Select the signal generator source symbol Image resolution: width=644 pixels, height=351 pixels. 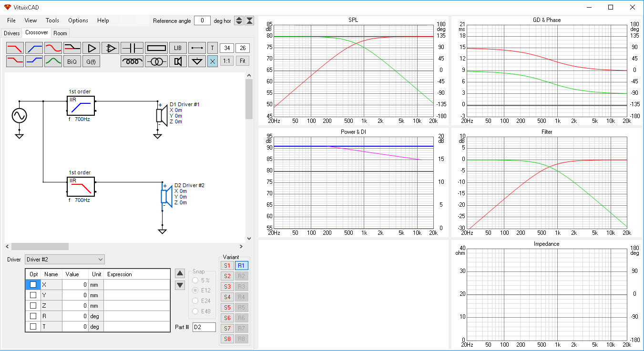[x=19, y=116]
